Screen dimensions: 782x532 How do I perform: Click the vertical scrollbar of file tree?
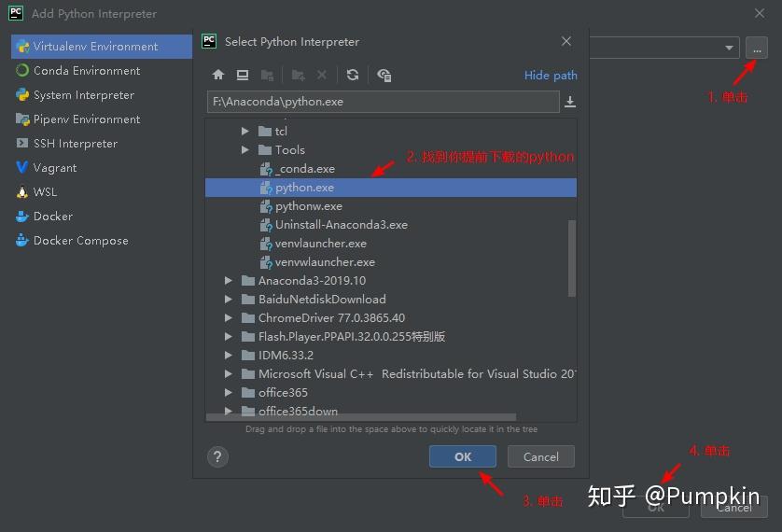[x=572, y=259]
